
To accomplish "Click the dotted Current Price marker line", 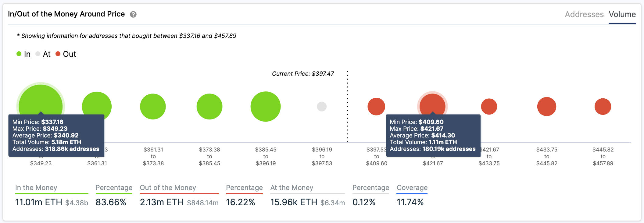I will click(348, 107).
